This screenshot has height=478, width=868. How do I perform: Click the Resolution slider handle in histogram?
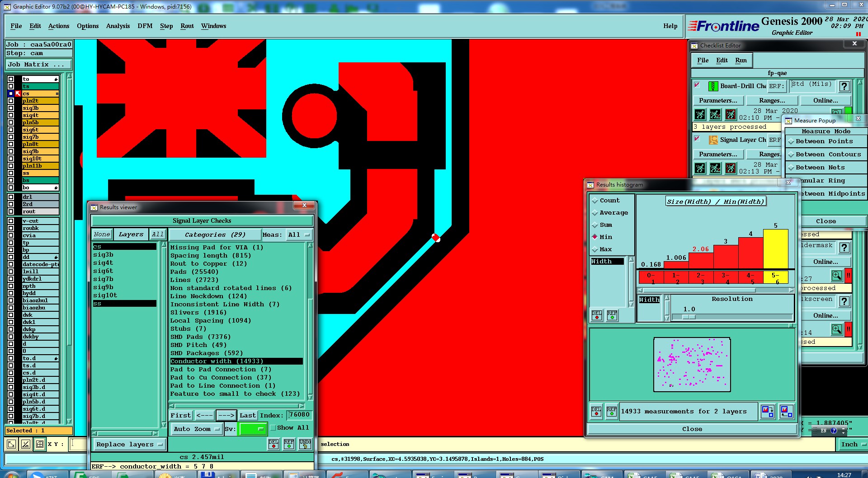(689, 317)
